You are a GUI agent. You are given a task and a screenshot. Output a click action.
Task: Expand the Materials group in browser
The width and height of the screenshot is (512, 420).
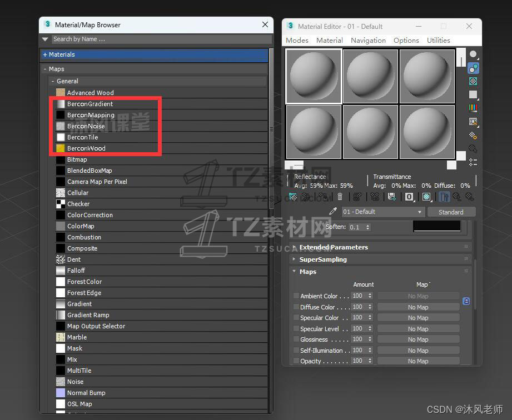(45, 54)
